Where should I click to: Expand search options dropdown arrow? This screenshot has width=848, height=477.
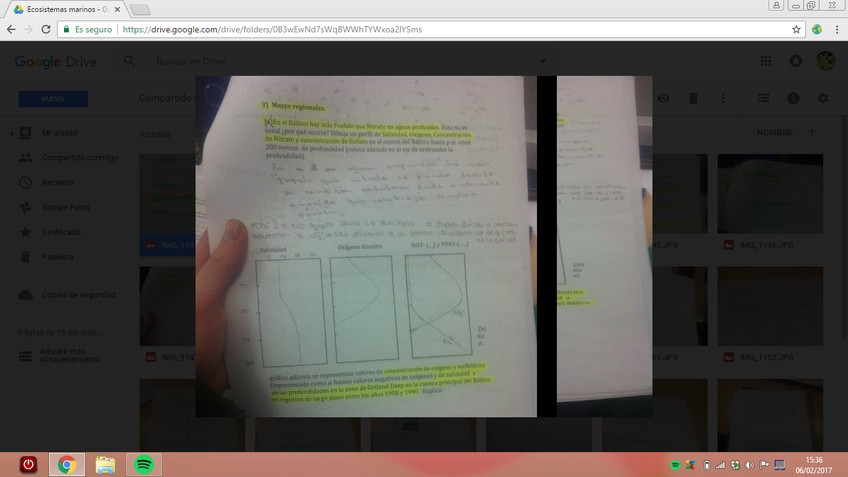pyautogui.click(x=542, y=61)
